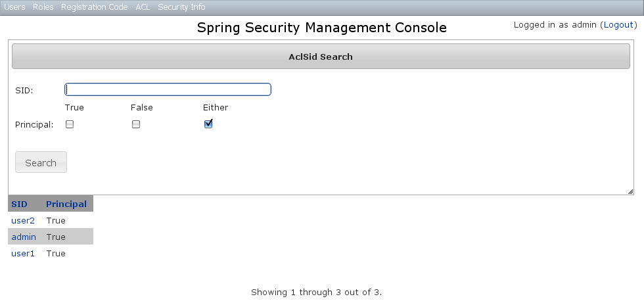Check the False principal checkbox
Viewport: 644px width, 305px height.
pos(136,124)
